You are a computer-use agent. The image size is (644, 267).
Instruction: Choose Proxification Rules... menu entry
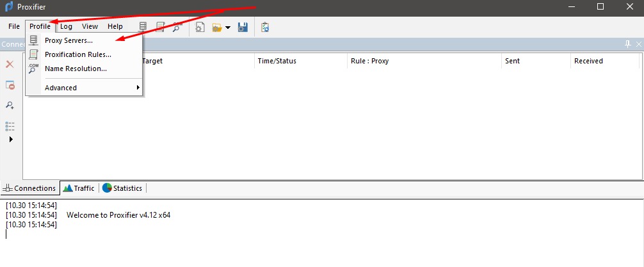tap(77, 54)
